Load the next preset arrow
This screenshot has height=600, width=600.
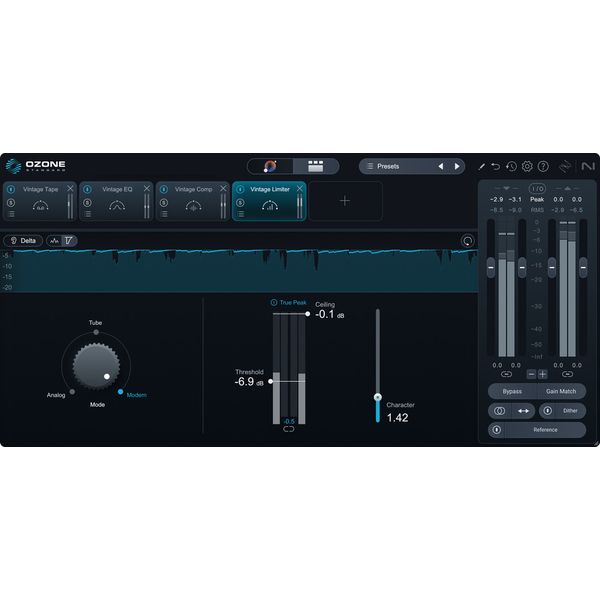457,166
